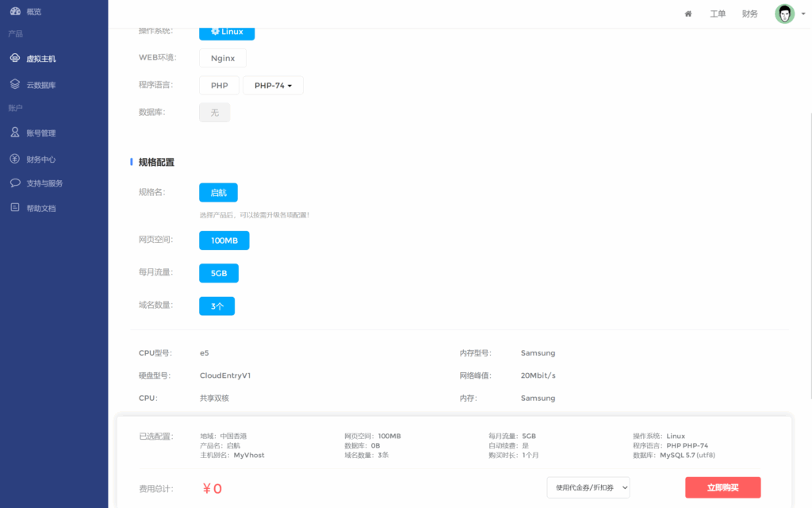Viewport: 812px width, 508px height.
Task: Click the 帮助文档 document icon
Action: point(15,208)
